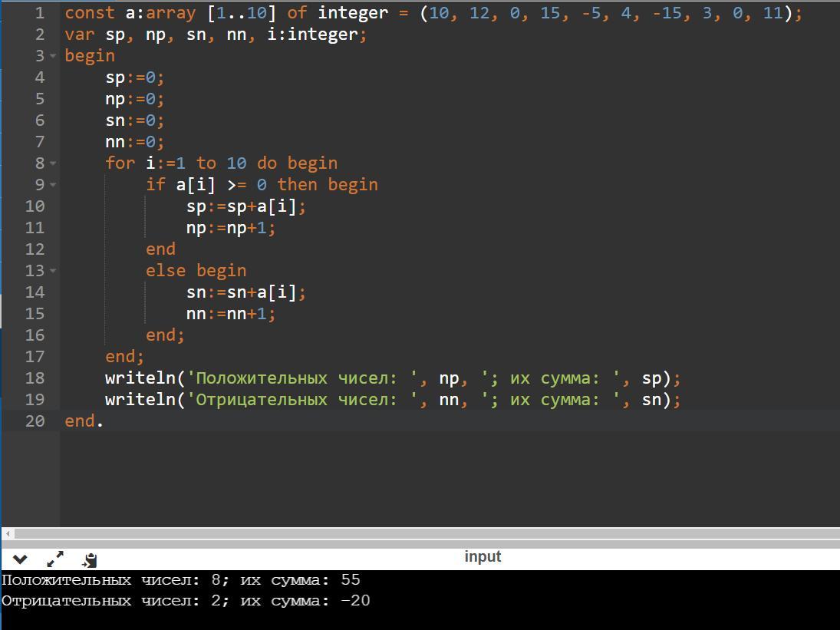Click the 'Положительных чисел: ' string literal in code
The image size is (840, 630).
[x=301, y=378]
